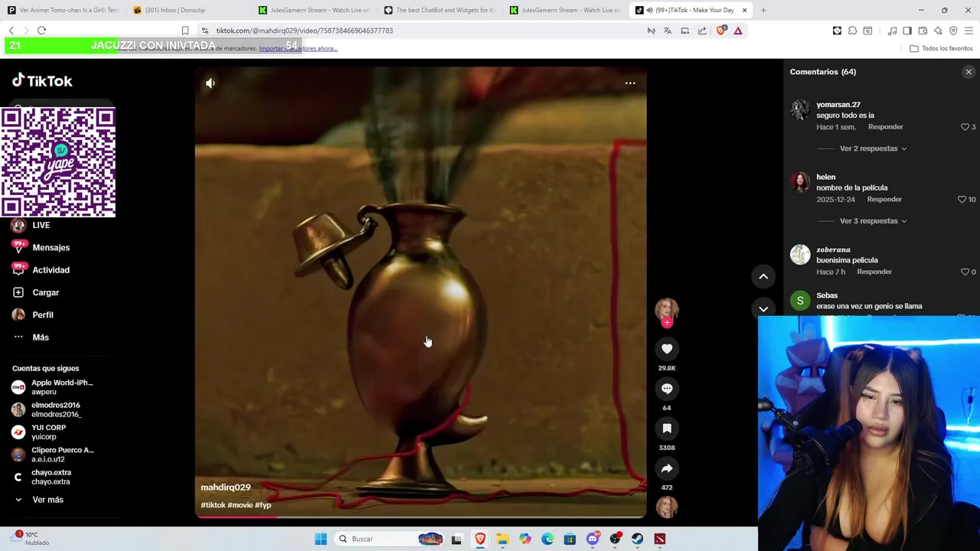
Task: Go to next video with down arrow
Action: tap(763, 308)
